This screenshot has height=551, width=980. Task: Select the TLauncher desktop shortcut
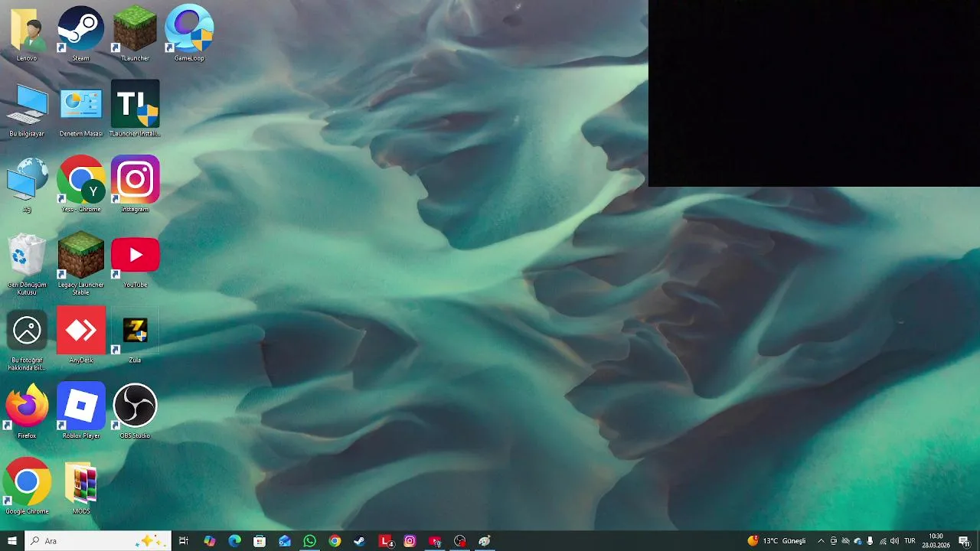(x=135, y=34)
